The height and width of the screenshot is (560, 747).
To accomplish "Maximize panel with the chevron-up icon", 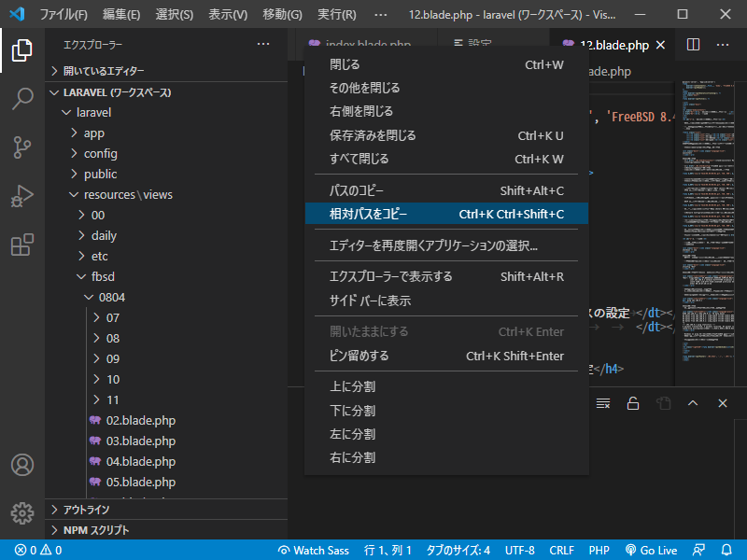I will (693, 403).
